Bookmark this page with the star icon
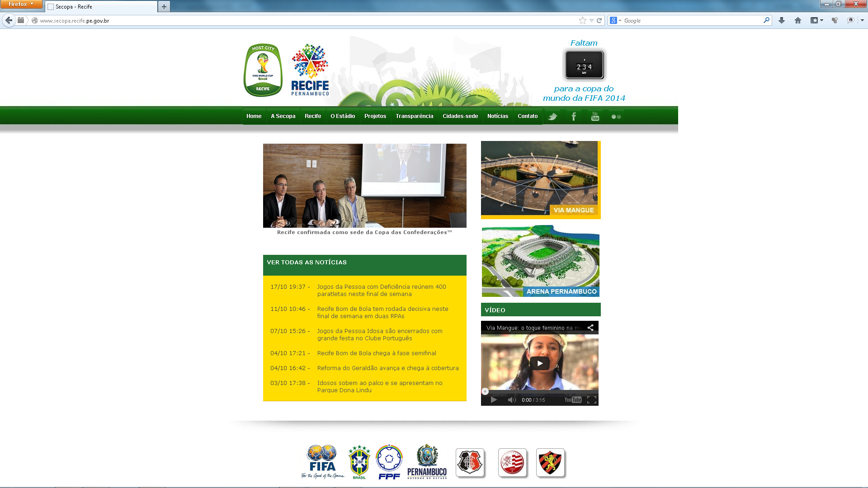This screenshot has height=488, width=868. coord(583,20)
